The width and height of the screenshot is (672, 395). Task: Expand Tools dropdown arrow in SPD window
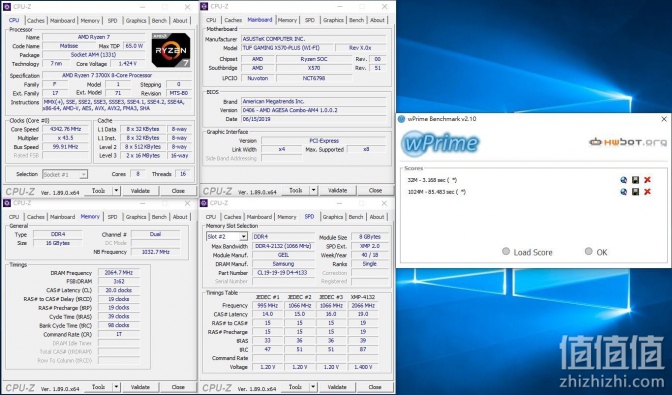coord(313,387)
